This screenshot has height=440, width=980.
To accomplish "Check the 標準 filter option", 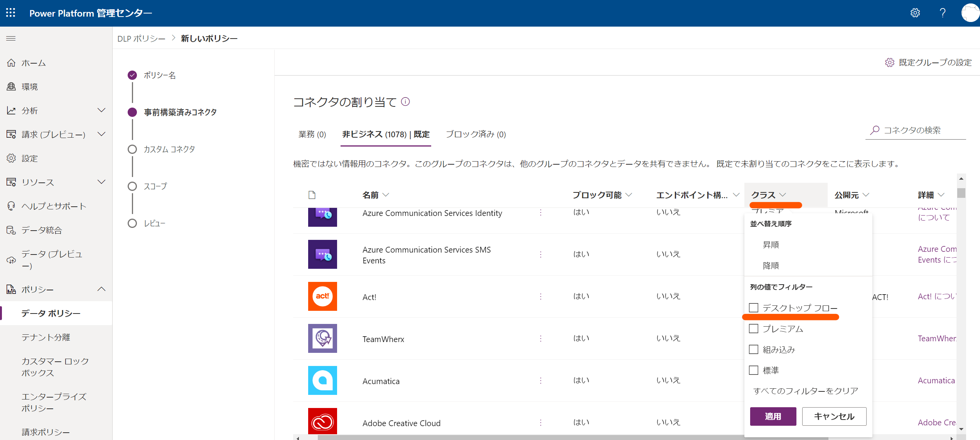I will pyautogui.click(x=754, y=370).
